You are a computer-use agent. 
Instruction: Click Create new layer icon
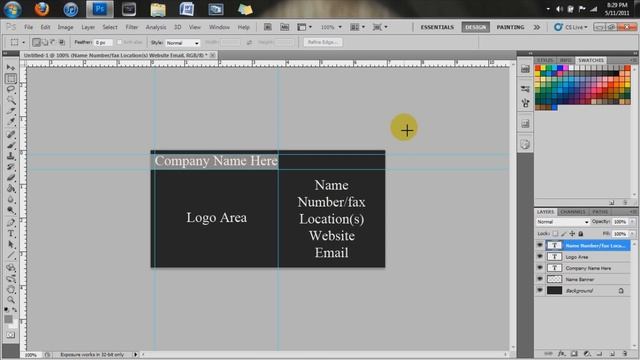(612, 353)
